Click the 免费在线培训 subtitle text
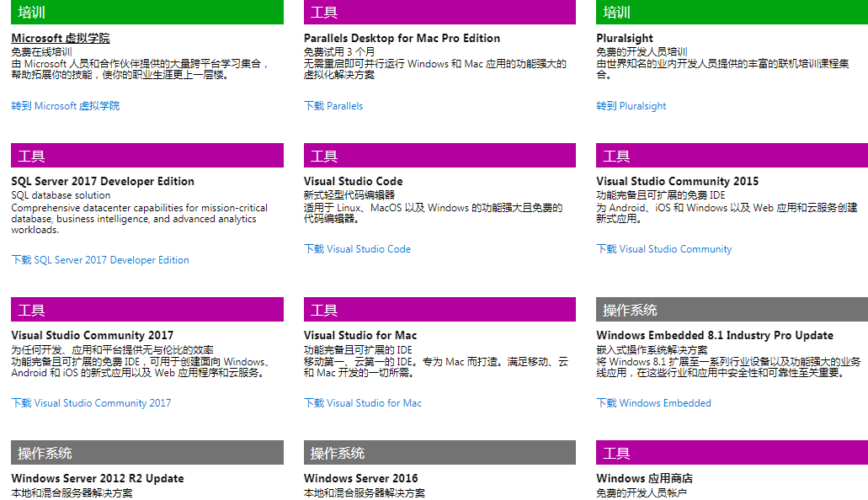The height and width of the screenshot is (500, 868). coord(41,52)
